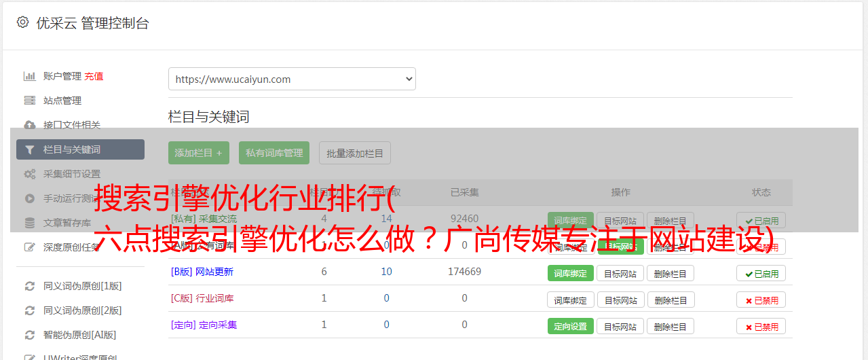Toggle 已禁用 status for 行业词库 row
The width and height of the screenshot is (868, 360).
761,300
